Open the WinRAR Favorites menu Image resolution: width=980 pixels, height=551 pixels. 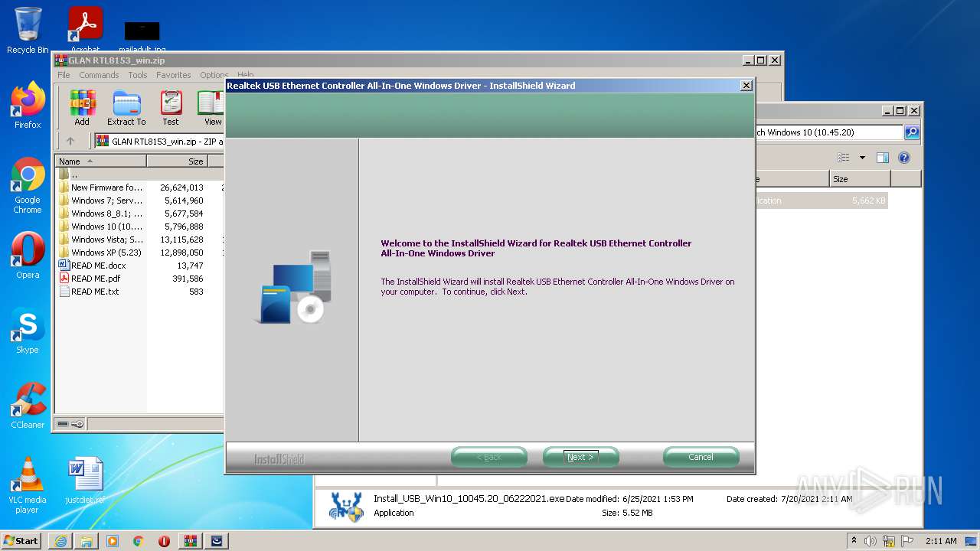174,75
